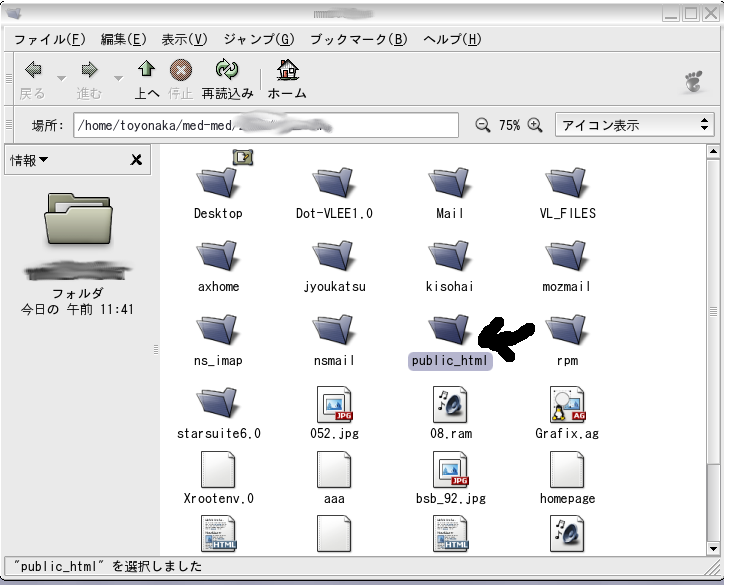Click the scrollbar up arrow

coord(713,151)
